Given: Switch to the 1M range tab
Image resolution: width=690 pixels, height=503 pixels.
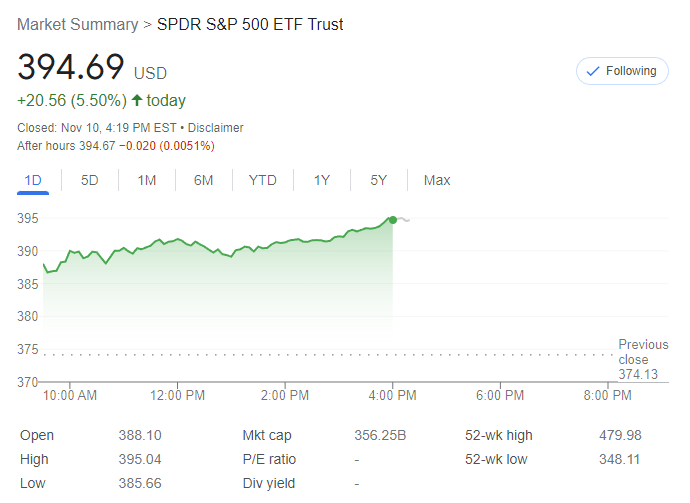Looking at the screenshot, I should tap(147, 180).
